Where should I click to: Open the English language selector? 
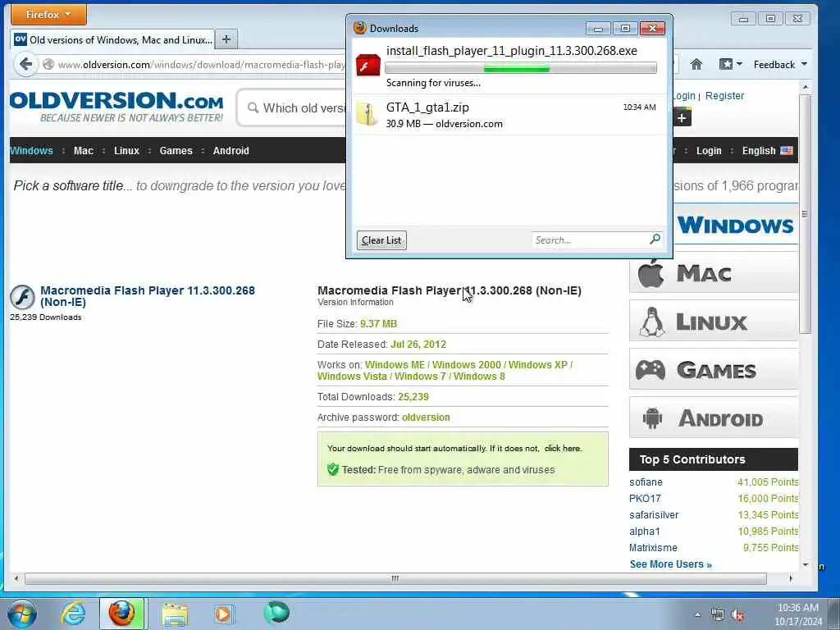(x=767, y=151)
